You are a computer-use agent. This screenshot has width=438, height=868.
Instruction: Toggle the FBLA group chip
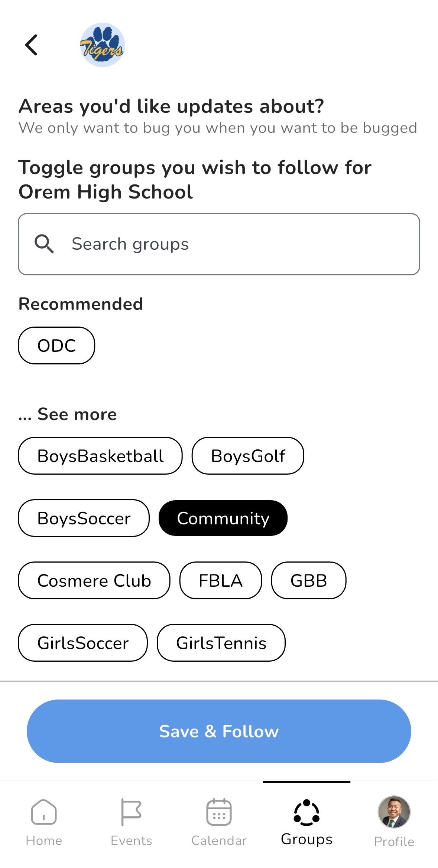(221, 580)
